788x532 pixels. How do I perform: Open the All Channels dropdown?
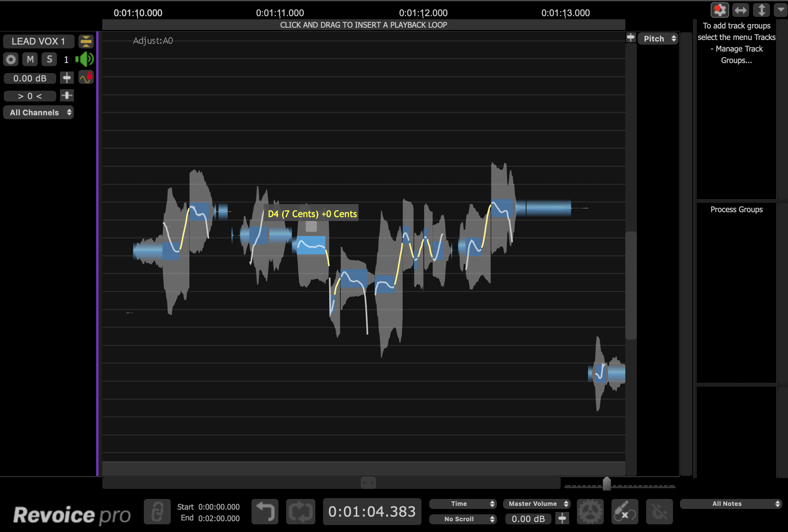[38, 113]
